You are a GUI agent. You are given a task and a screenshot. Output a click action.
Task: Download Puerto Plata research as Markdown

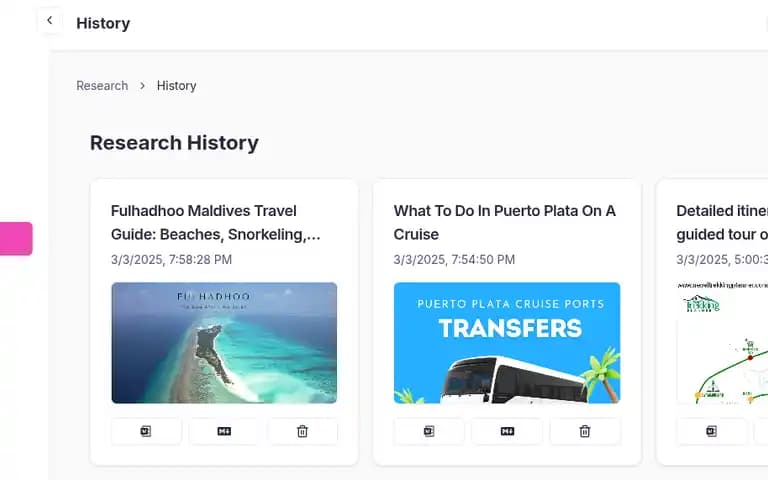tap(507, 431)
